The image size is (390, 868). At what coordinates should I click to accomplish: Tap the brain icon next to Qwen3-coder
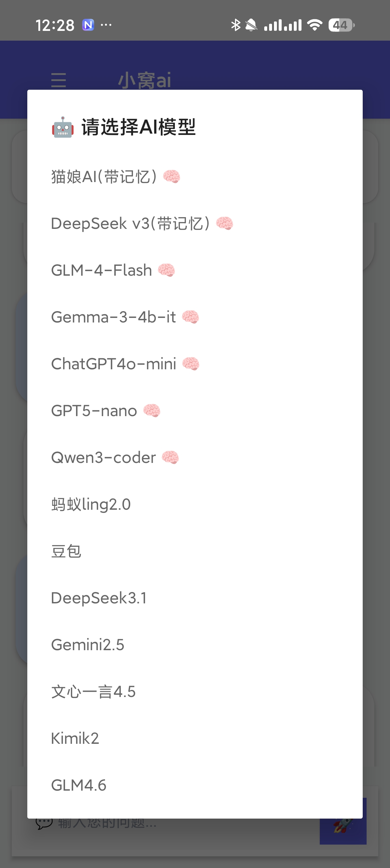(x=170, y=458)
